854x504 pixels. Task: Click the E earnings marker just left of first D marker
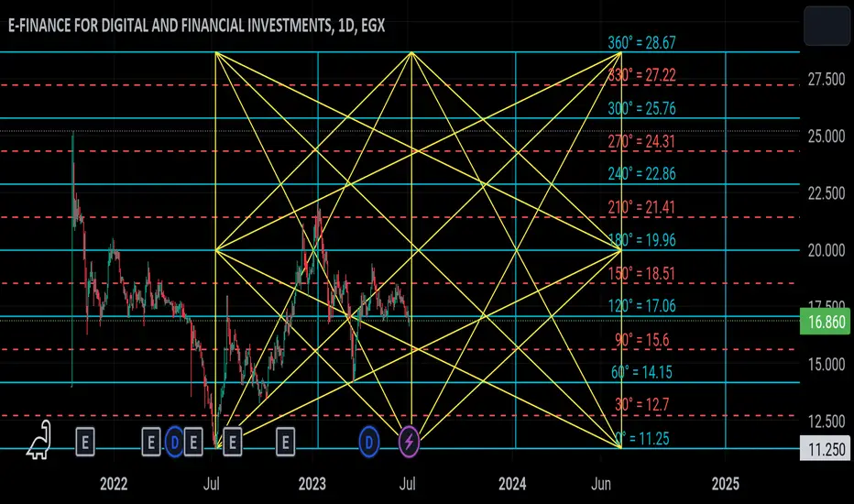151,442
